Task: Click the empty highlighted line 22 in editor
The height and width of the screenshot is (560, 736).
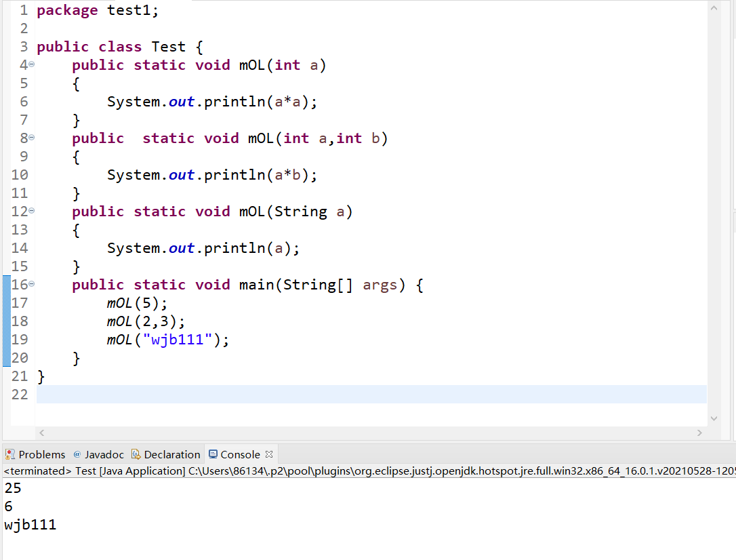Action: pyautogui.click(x=371, y=395)
